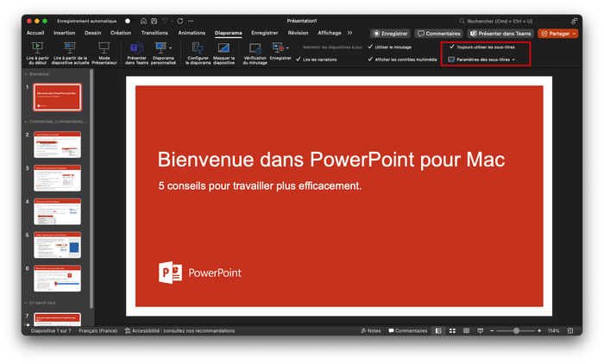Click Masquer la diapositive

(223, 53)
